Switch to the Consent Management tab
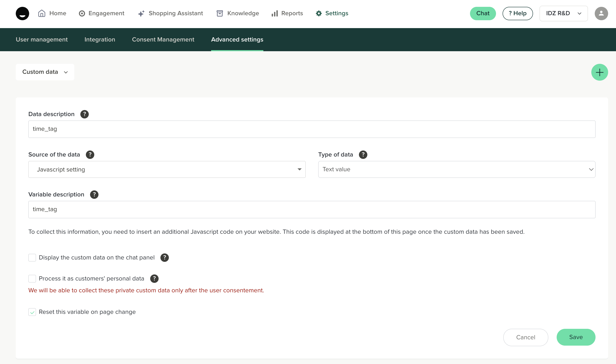The image size is (616, 364). pos(163,40)
